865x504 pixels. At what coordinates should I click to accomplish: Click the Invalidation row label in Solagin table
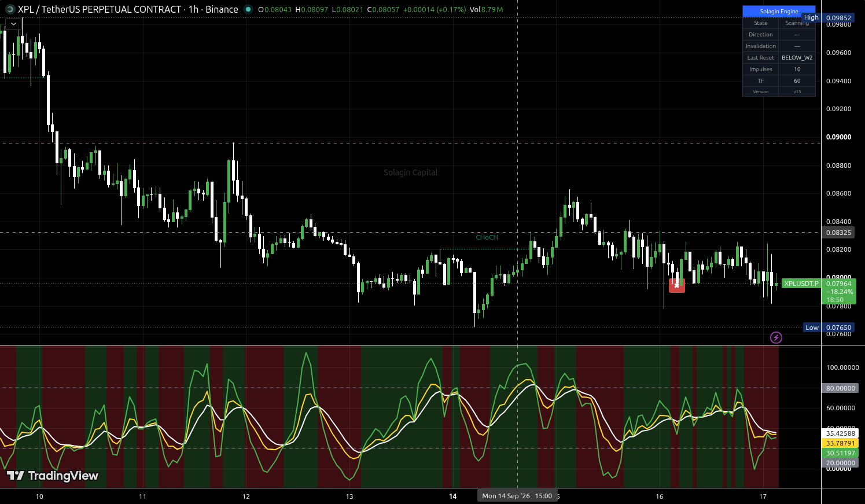[x=760, y=46]
